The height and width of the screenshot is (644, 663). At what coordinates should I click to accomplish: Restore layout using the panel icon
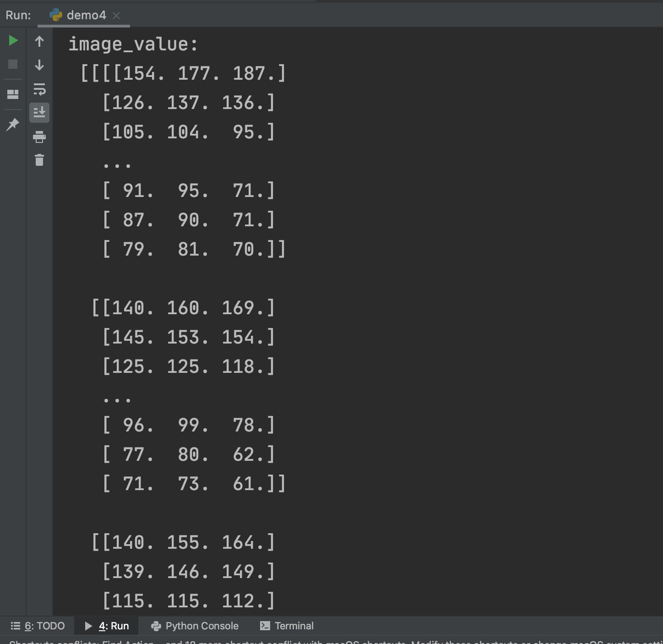(13, 94)
